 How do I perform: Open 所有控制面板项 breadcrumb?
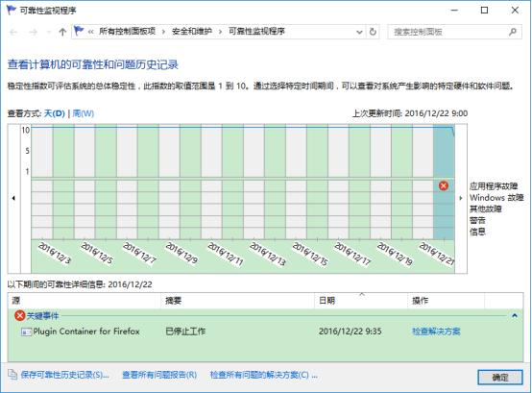pos(127,32)
